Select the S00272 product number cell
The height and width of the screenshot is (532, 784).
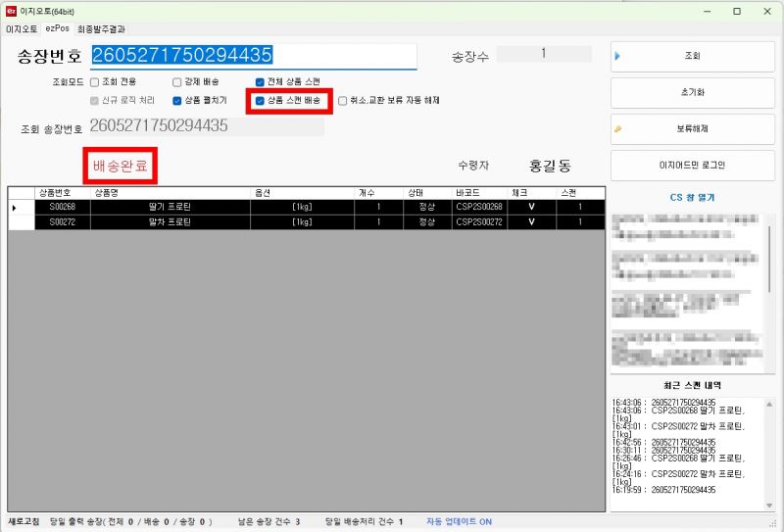tap(63, 222)
